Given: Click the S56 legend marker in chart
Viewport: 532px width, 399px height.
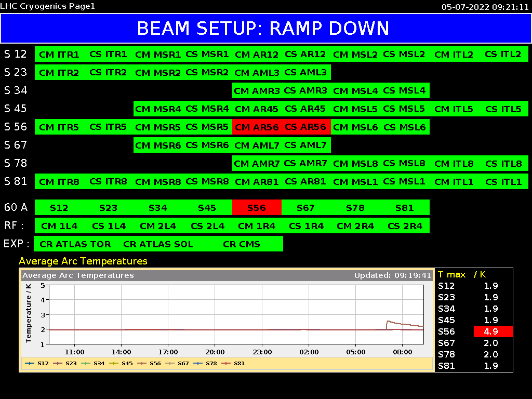Looking at the screenshot, I should 142,363.
